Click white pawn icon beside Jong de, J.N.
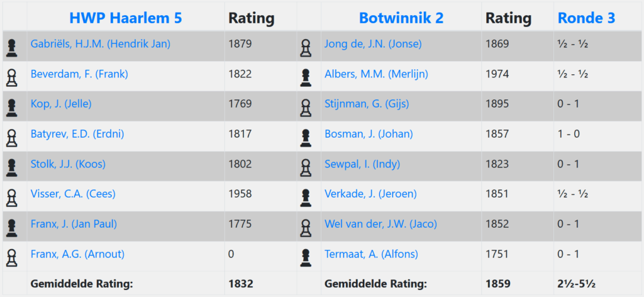644x297 pixels. pyautogui.click(x=306, y=47)
